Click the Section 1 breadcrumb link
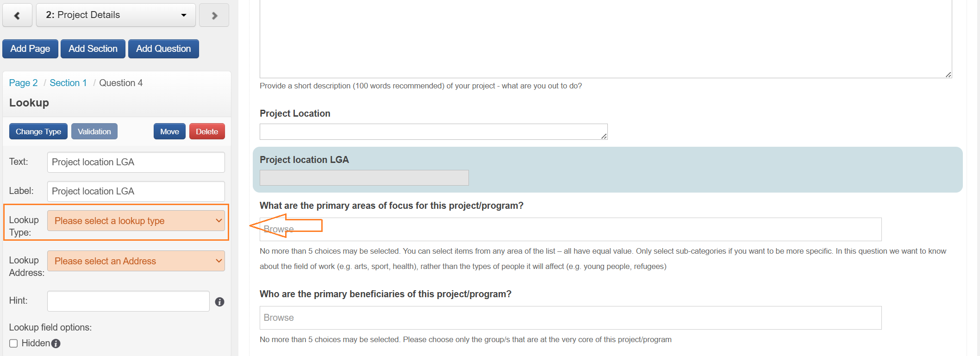 (68, 83)
